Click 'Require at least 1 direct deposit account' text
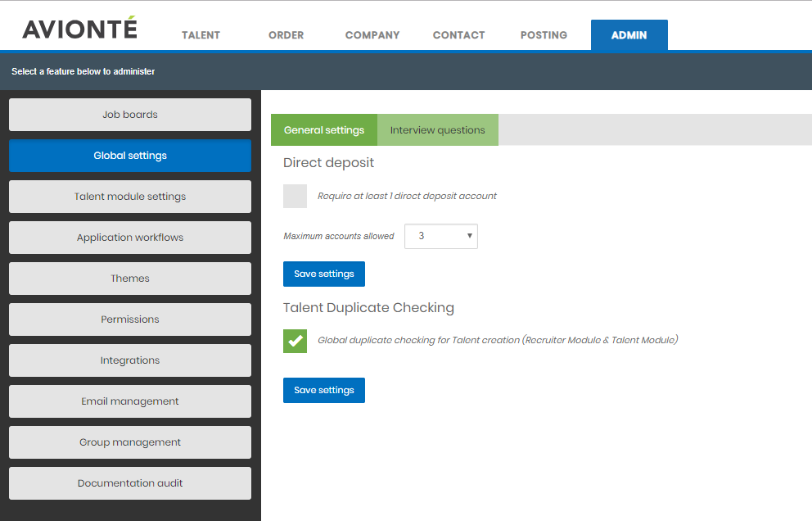This screenshot has width=812, height=521. 407,196
